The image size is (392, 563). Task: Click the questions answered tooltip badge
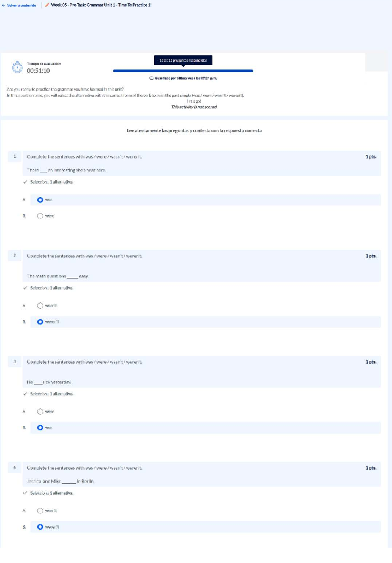coord(183,60)
